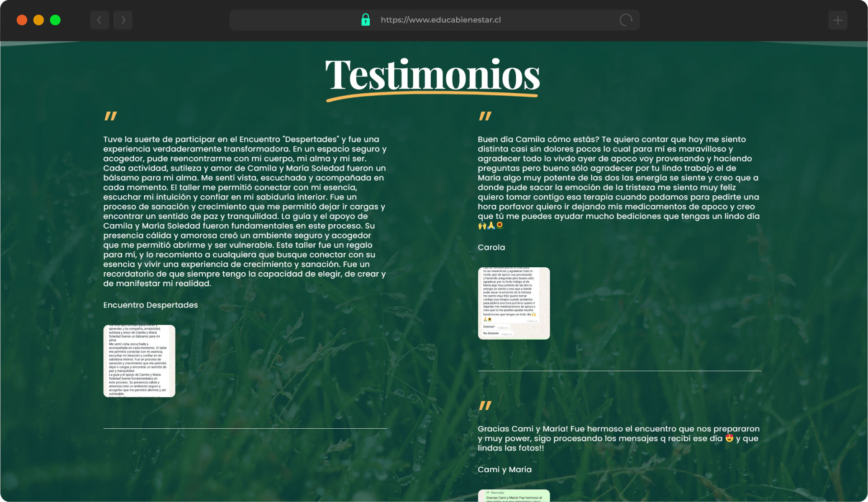The height and width of the screenshot is (502, 868).
Task: Click the Cami y Maria label
Action: 505,469
